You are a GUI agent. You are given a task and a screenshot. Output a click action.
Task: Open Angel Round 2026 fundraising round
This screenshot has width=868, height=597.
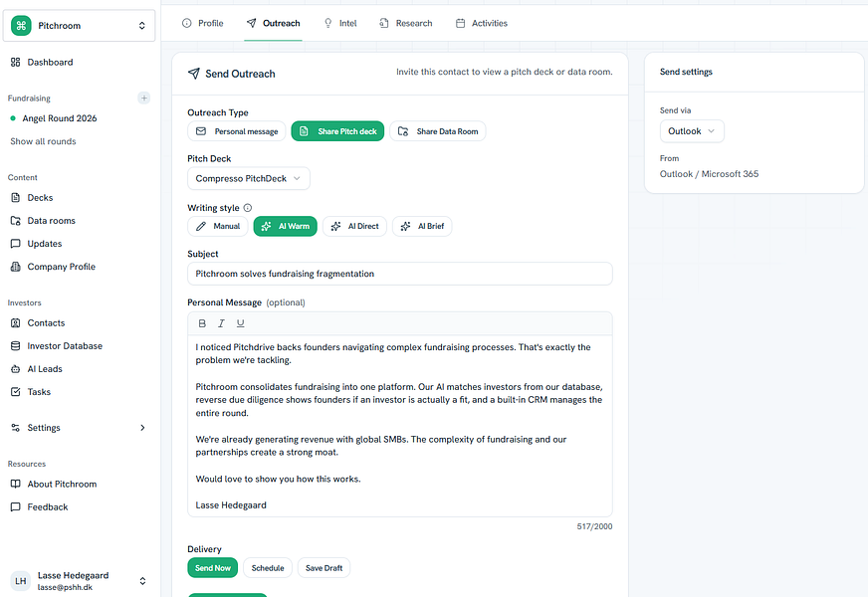tap(60, 118)
